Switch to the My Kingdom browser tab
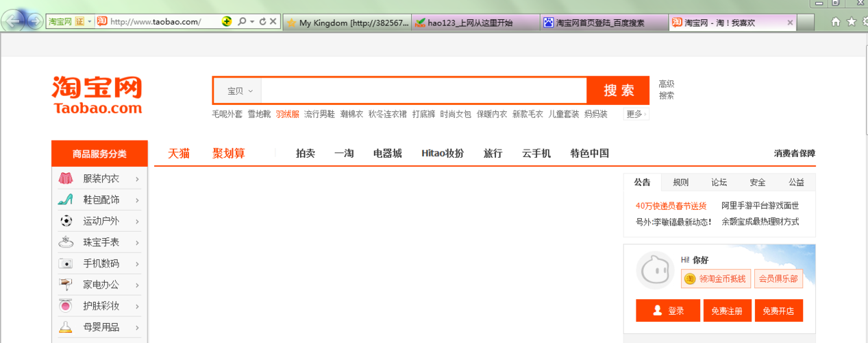The height and width of the screenshot is (343, 868). click(x=347, y=23)
